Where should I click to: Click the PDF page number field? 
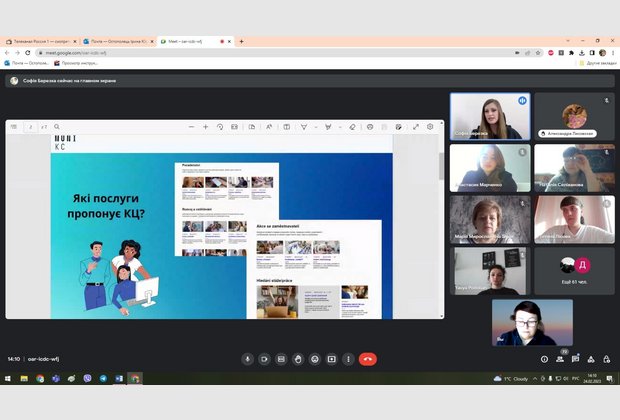(x=30, y=127)
